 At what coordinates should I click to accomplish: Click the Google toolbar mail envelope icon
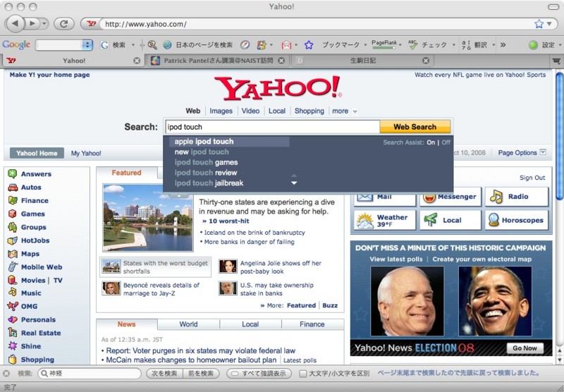coord(286,45)
